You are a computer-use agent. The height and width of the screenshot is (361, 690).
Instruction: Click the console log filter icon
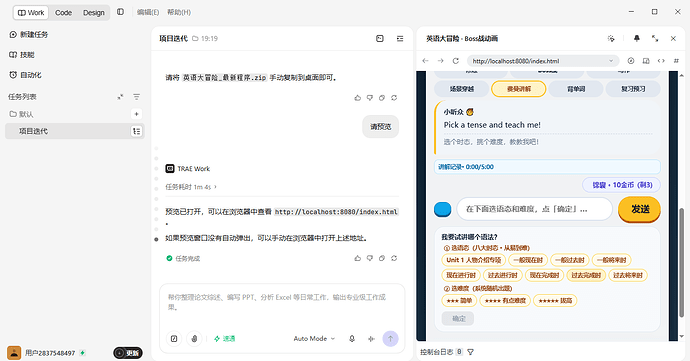coord(470,352)
